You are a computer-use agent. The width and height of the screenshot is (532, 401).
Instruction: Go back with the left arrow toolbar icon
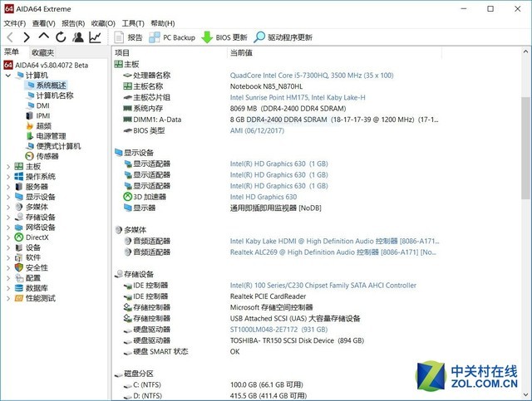coord(10,37)
